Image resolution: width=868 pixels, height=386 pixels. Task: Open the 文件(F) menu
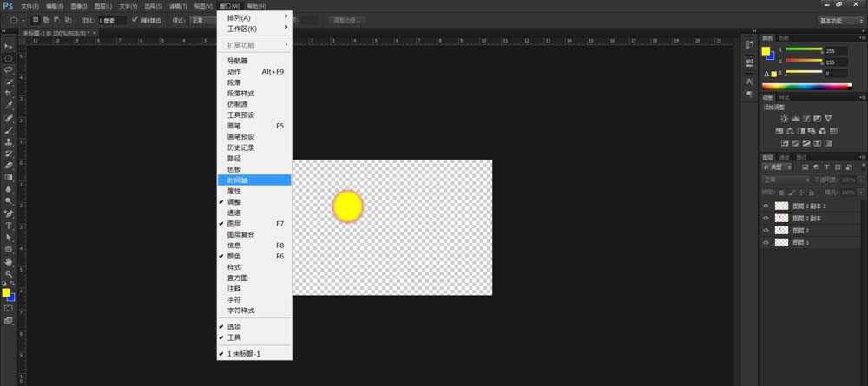coord(30,5)
